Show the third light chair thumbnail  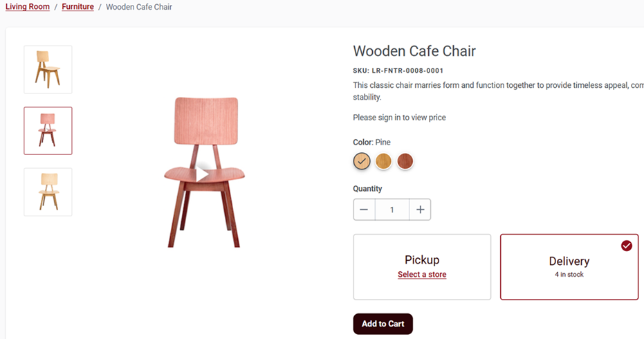tap(48, 192)
